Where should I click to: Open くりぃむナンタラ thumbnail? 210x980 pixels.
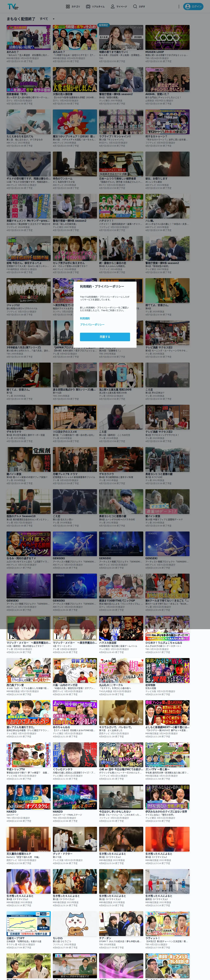[75, 755]
